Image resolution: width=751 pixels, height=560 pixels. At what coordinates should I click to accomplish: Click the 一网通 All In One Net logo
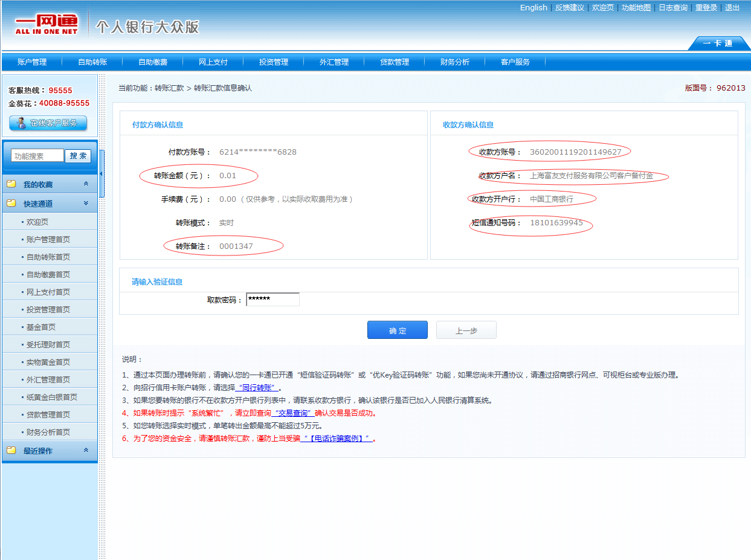(x=47, y=24)
